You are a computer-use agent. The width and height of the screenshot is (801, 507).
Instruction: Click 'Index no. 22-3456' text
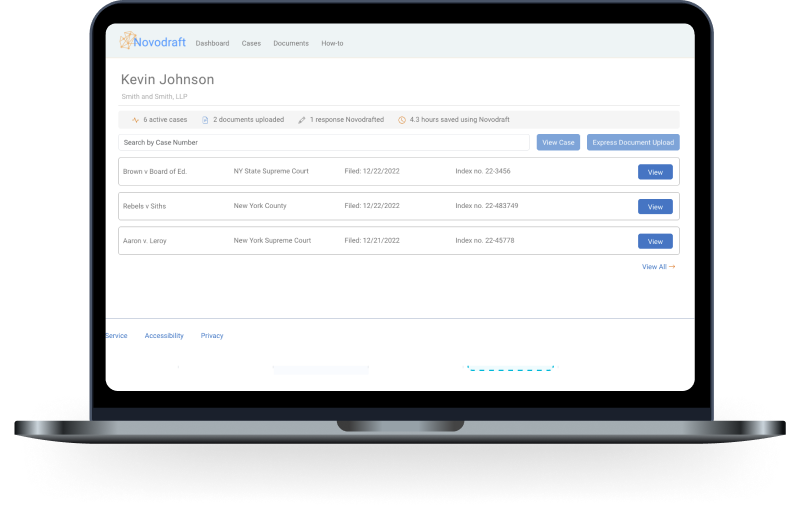click(x=483, y=171)
